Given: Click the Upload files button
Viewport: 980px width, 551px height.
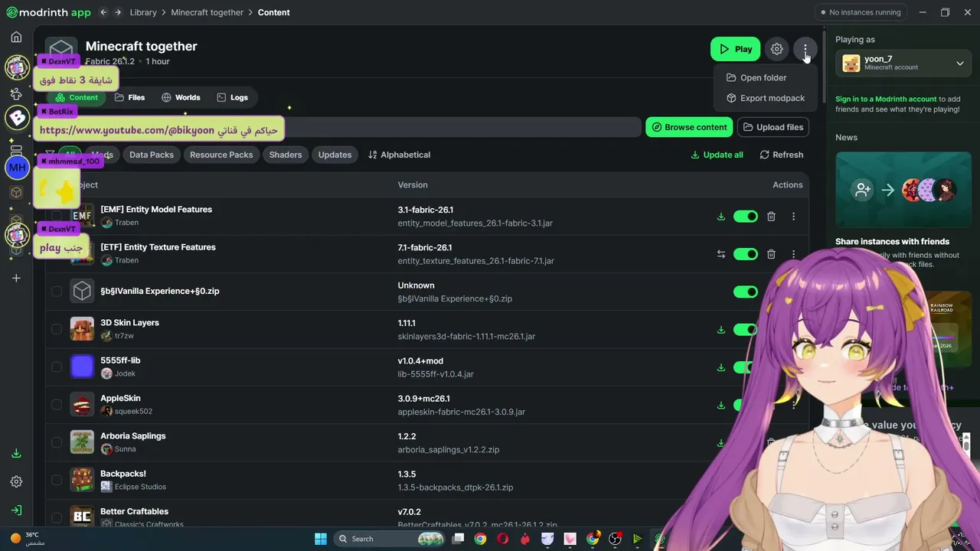Looking at the screenshot, I should coord(773,127).
